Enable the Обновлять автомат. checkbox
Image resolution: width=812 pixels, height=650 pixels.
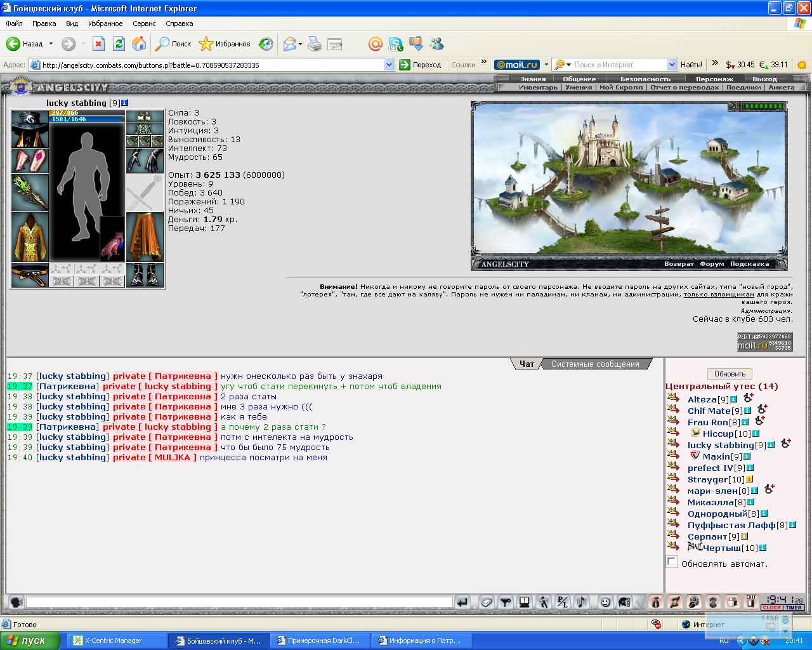point(672,562)
